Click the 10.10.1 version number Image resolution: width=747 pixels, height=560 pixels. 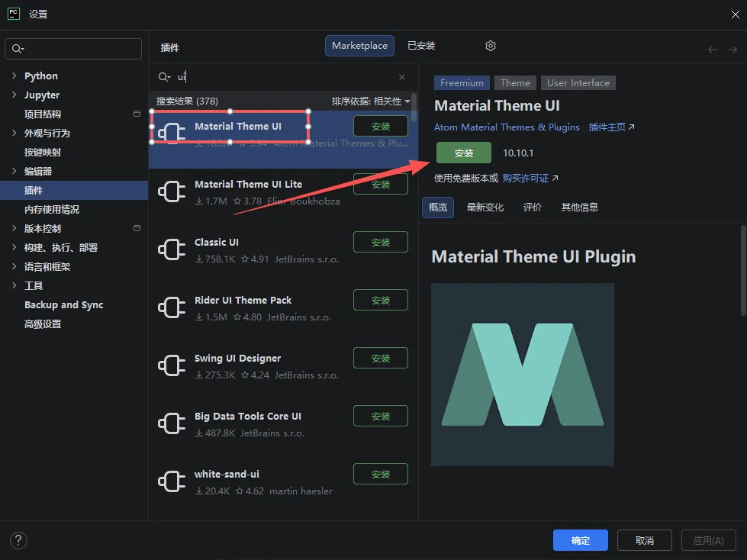point(518,153)
